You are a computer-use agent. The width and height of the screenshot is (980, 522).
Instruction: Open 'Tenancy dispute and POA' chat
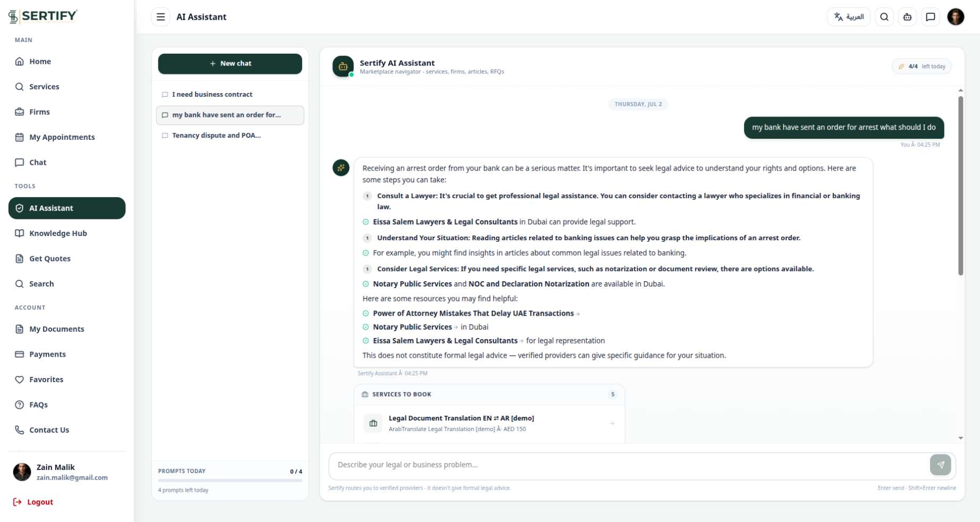230,136
